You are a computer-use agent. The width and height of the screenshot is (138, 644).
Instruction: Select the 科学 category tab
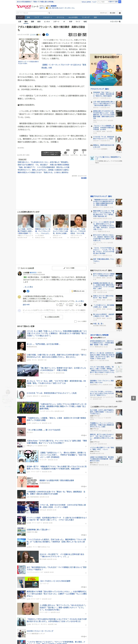tap(71, 22)
